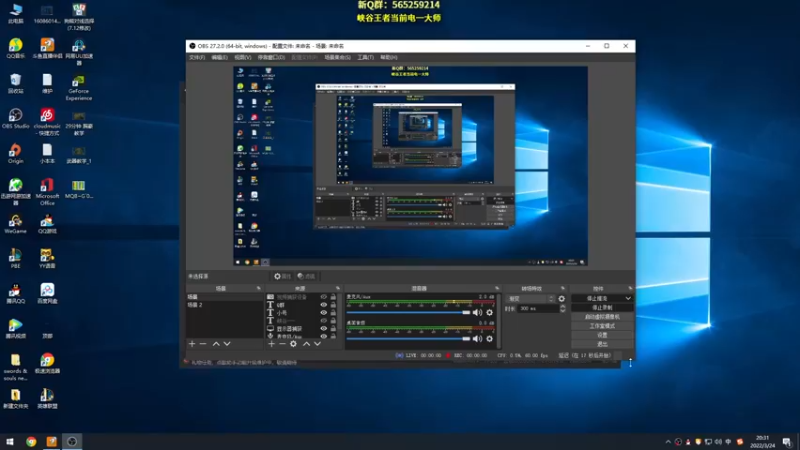Screen dimensions: 800x450
Task: Click 滤镜 filters button above sources
Action: pyautogui.click(x=308, y=276)
